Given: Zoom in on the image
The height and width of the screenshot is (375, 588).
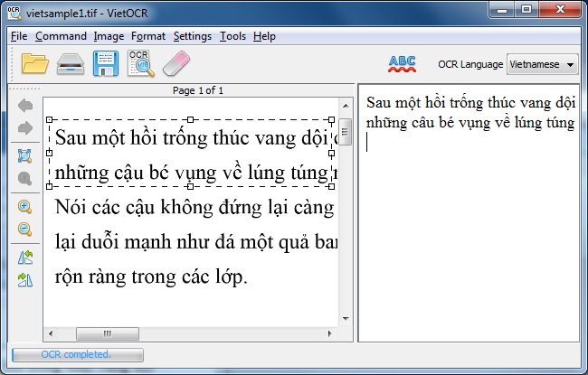Looking at the screenshot, I should pyautogui.click(x=24, y=206).
